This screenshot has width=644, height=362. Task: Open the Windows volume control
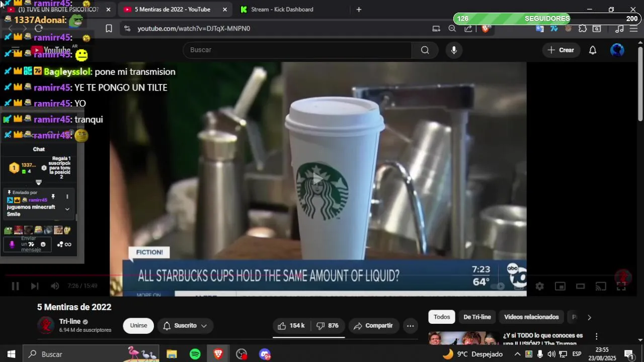[x=551, y=354]
